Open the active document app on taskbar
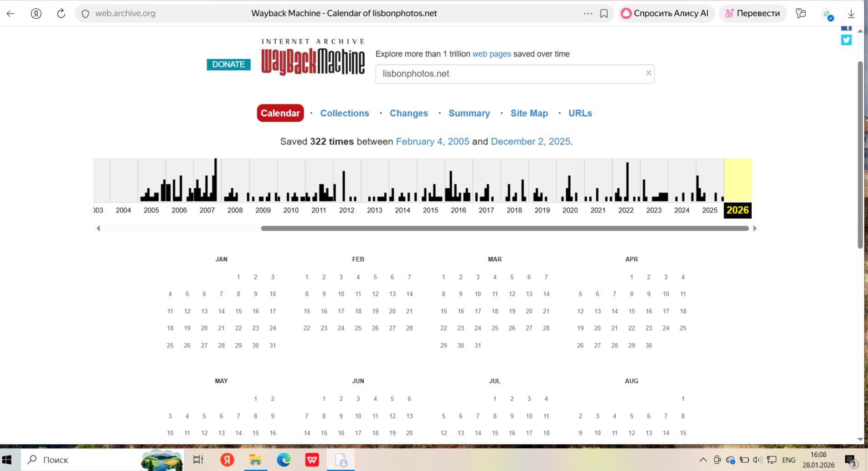Screen dimensions: 868x471 click(x=341, y=460)
